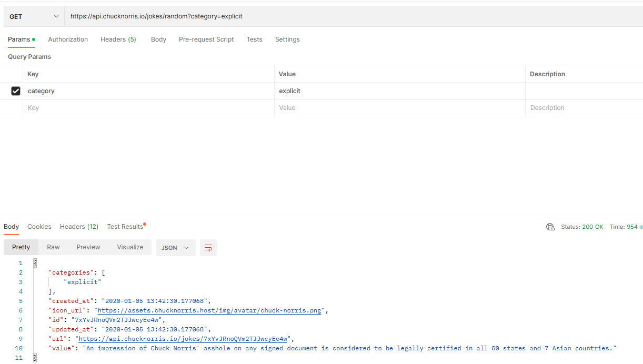Viewport: 643px width, 364px height.
Task: Click the description cell of category row
Action: point(584,91)
